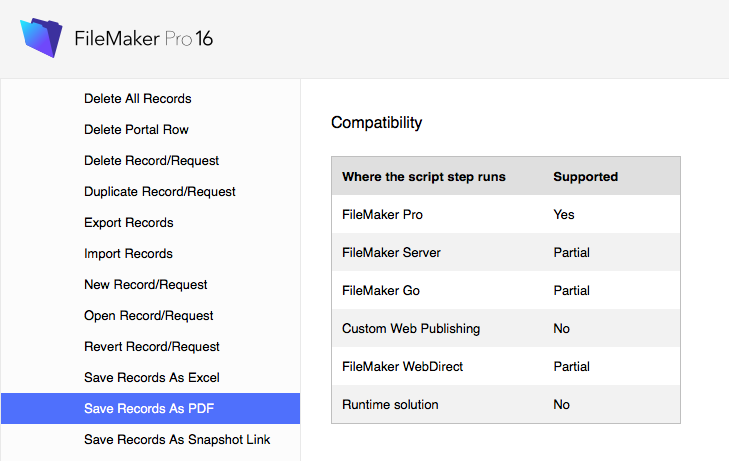Open Delete Portal Row topic
Screen dimensions: 729x461
coord(136,130)
